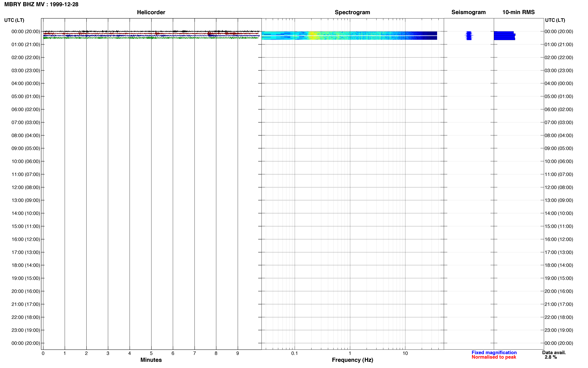Click the left '12:00 (08:00)' time label

click(x=26, y=187)
